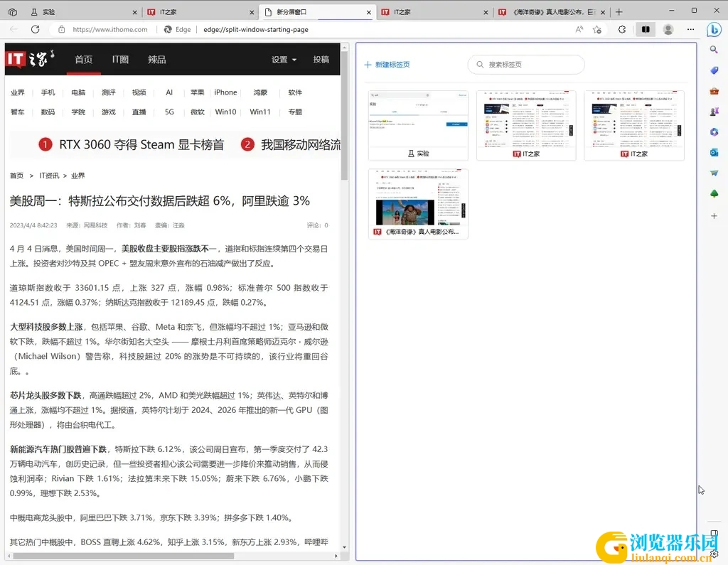
Task: Open the sidebar Microsoft 365 icon
Action: pyautogui.click(x=714, y=132)
